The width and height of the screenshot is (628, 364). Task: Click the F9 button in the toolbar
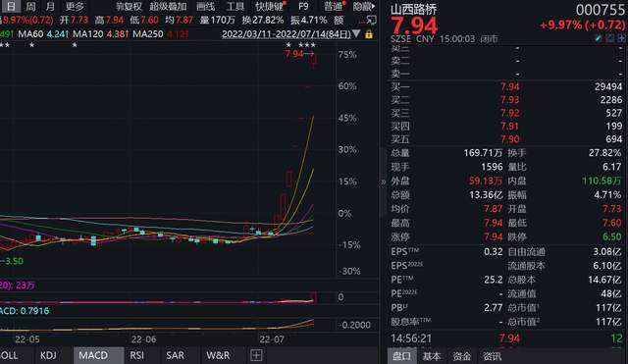tap(303, 7)
